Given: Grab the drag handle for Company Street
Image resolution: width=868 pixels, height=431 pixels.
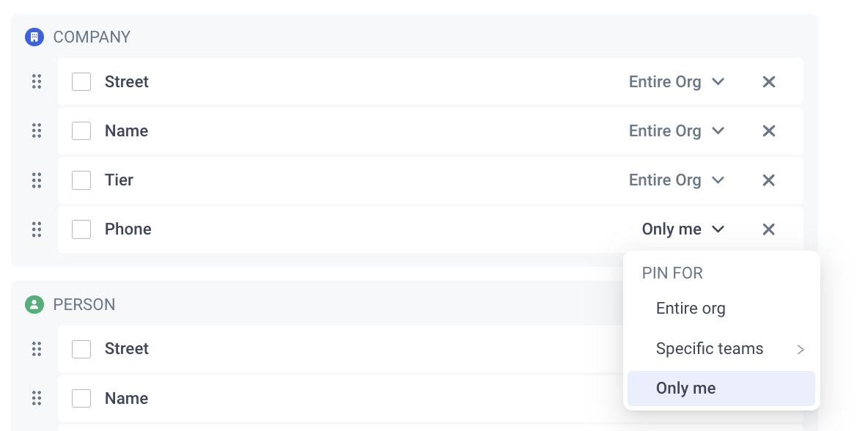Looking at the screenshot, I should pos(37,82).
